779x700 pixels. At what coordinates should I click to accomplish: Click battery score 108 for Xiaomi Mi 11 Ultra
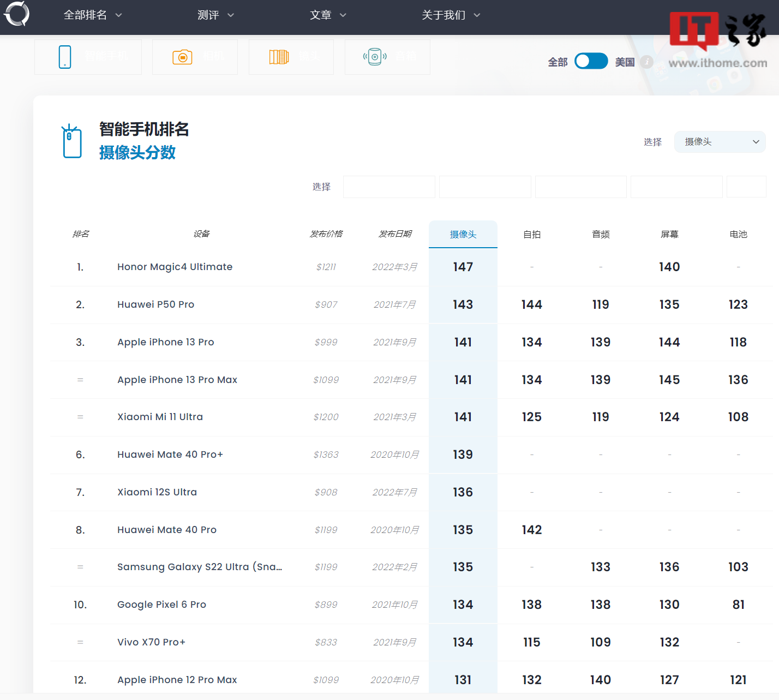738,417
